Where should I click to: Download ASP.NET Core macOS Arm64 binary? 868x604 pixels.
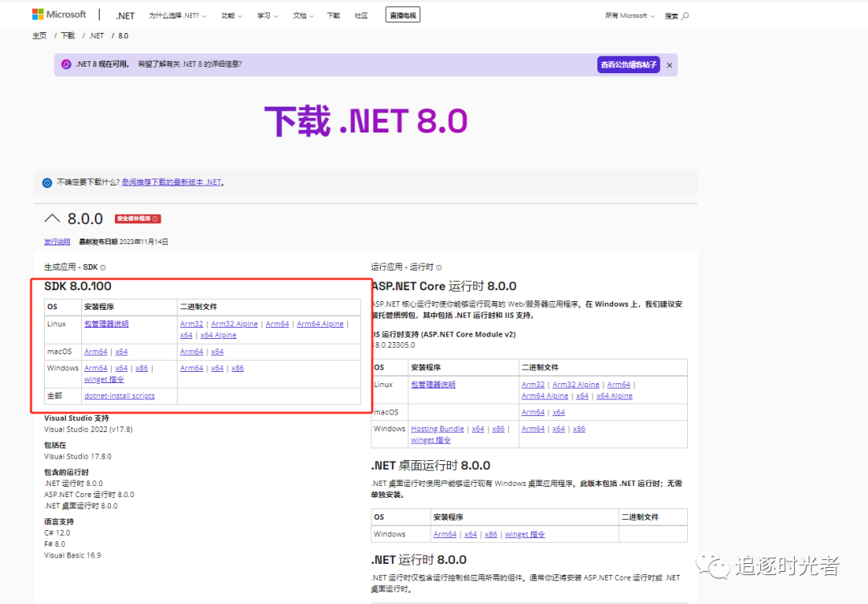click(x=533, y=412)
